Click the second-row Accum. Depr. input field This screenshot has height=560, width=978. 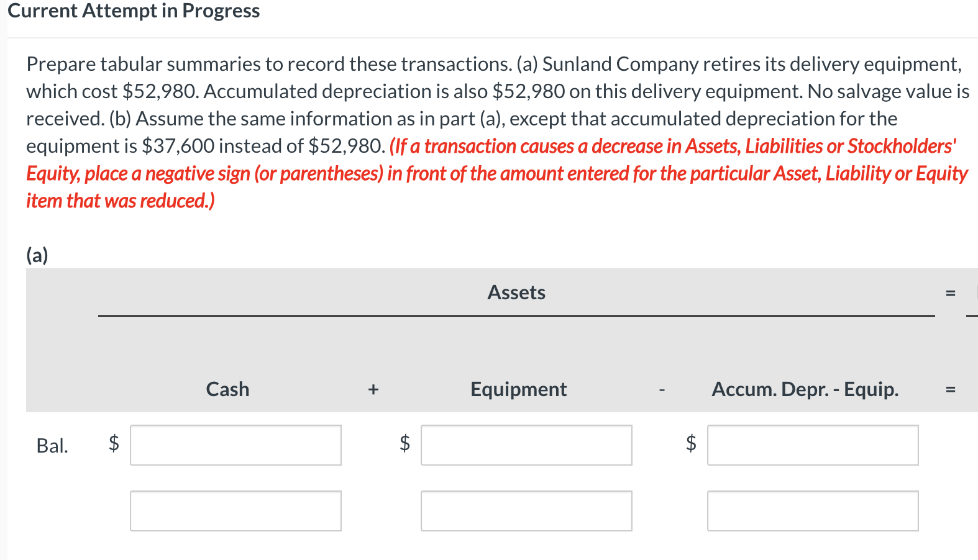pyautogui.click(x=813, y=510)
